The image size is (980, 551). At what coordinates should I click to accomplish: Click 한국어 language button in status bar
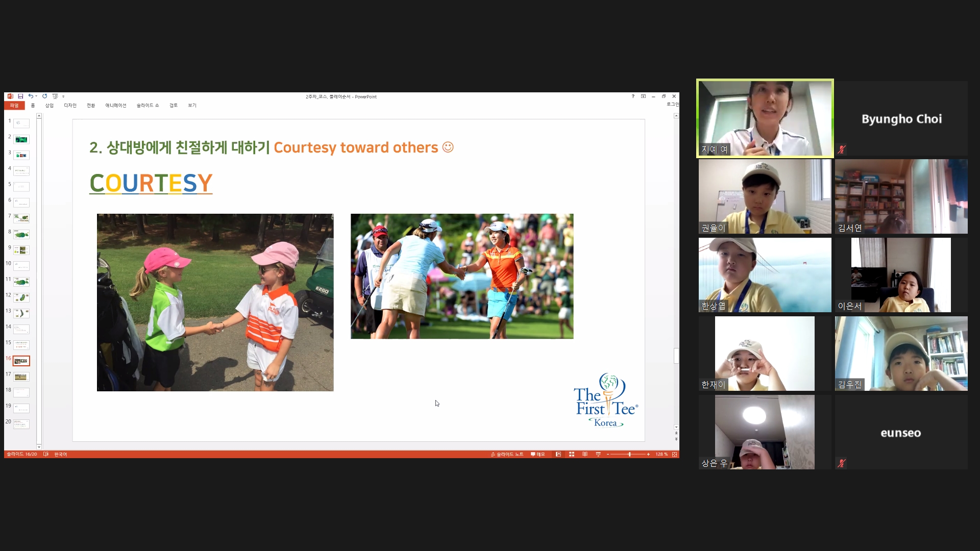(x=61, y=454)
